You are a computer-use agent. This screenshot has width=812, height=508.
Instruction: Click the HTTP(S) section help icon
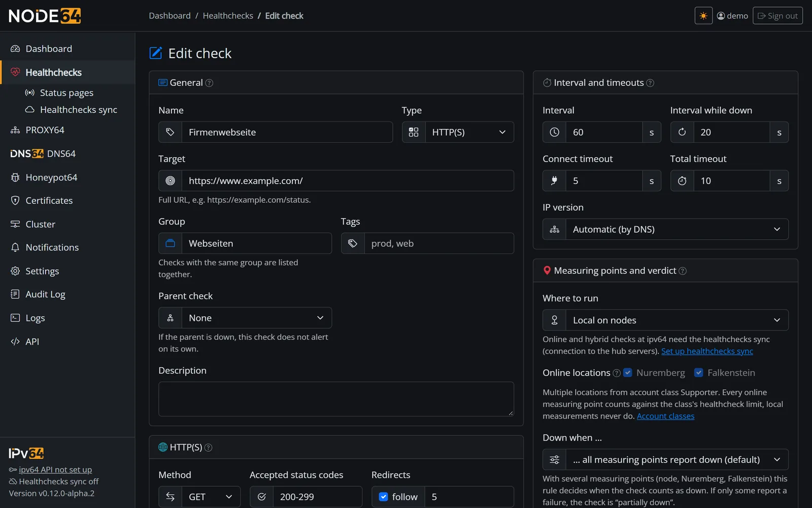tap(208, 448)
